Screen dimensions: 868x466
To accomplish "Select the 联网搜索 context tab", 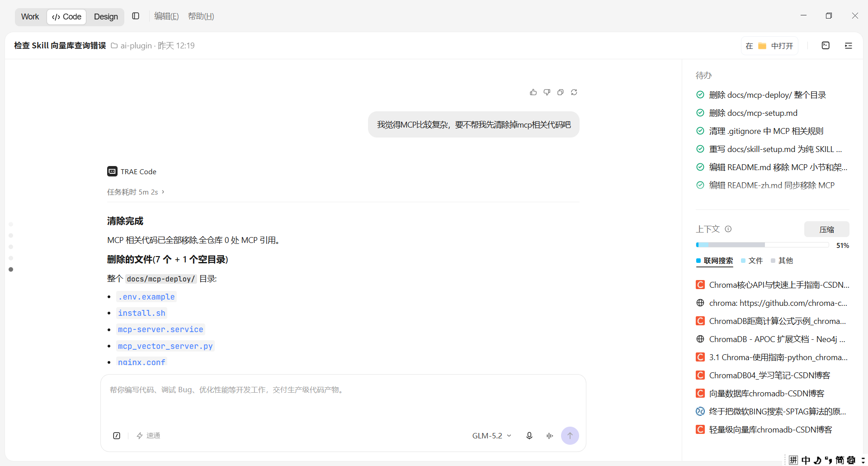I will point(714,261).
